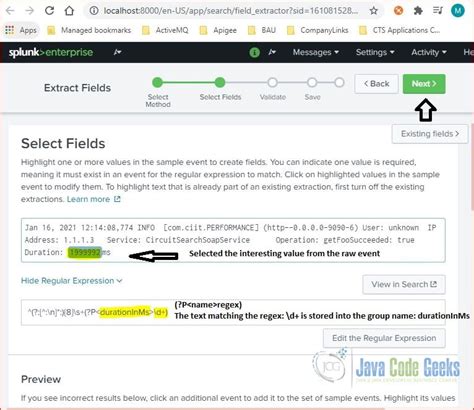Open the media control playlist icon

tap(438, 11)
